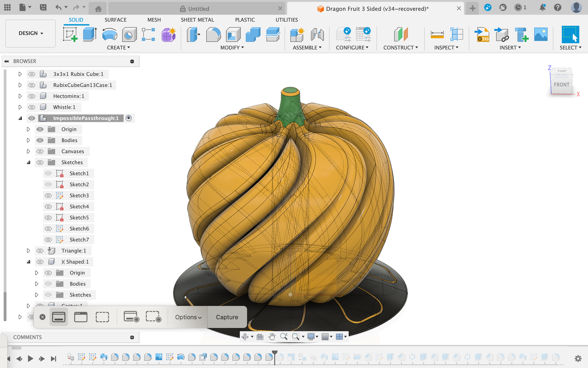Toggle visibility of Sketch3
This screenshot has width=588, height=368.
[x=48, y=196]
